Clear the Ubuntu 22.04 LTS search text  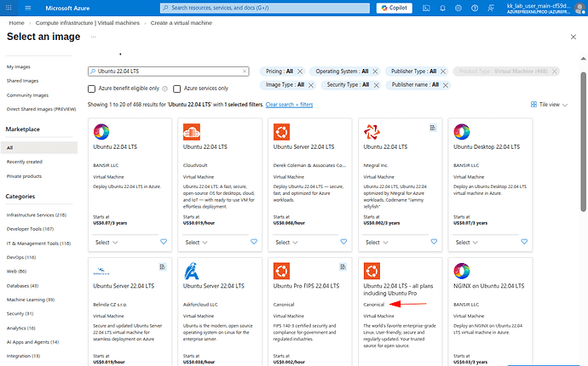tap(245, 71)
